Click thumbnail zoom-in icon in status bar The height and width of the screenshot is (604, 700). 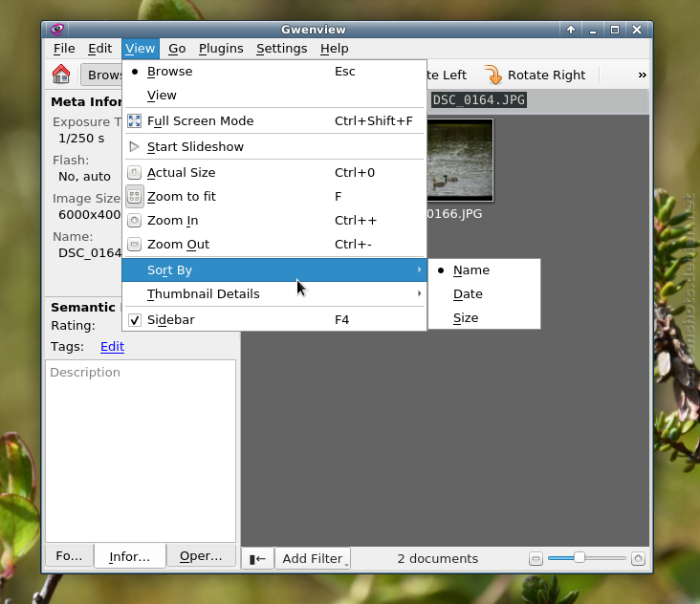pyautogui.click(x=639, y=558)
